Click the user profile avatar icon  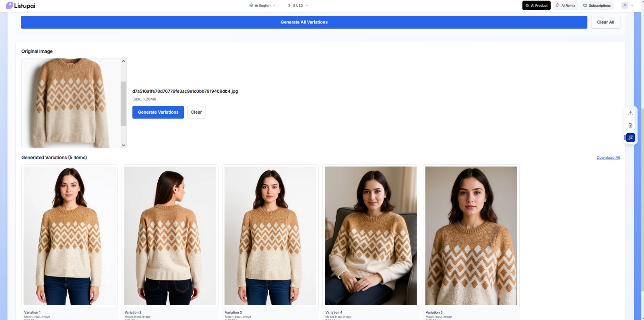pos(625,5)
